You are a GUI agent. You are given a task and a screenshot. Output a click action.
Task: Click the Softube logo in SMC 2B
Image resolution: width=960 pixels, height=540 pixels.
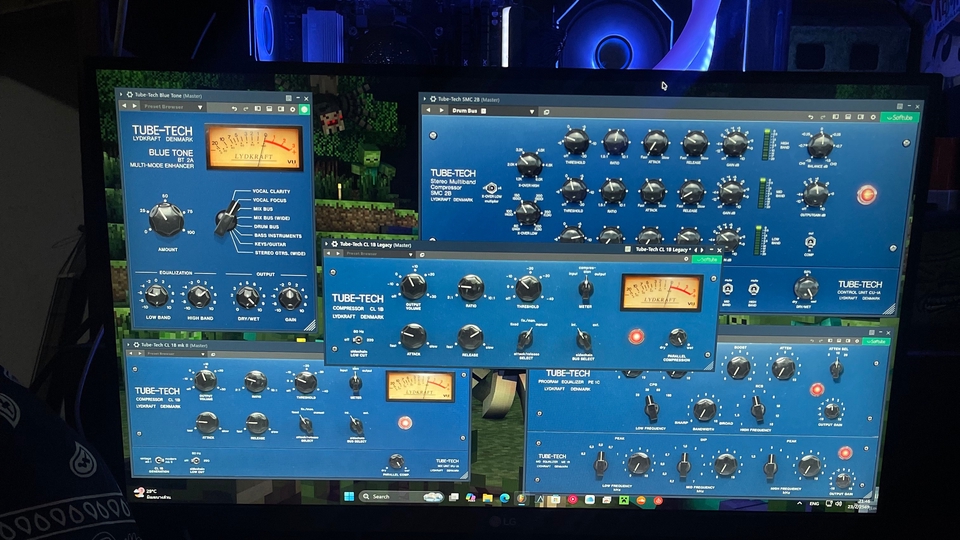[899, 117]
